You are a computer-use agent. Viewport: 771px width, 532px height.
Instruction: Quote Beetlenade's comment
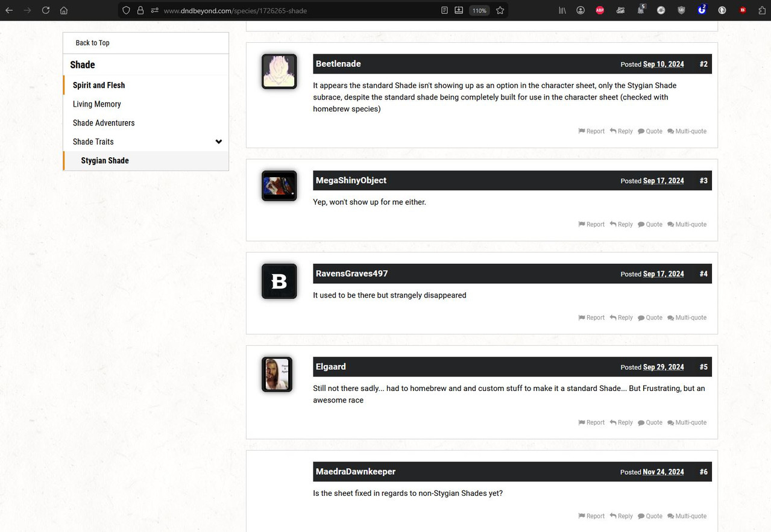point(650,131)
